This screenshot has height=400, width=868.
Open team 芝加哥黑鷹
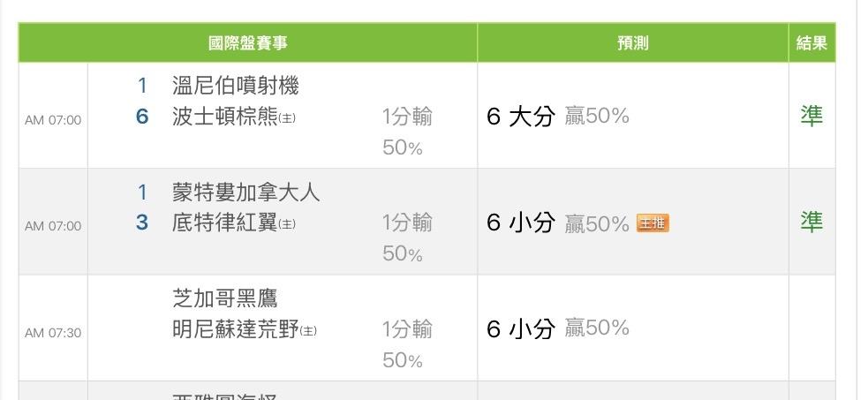[x=224, y=298]
